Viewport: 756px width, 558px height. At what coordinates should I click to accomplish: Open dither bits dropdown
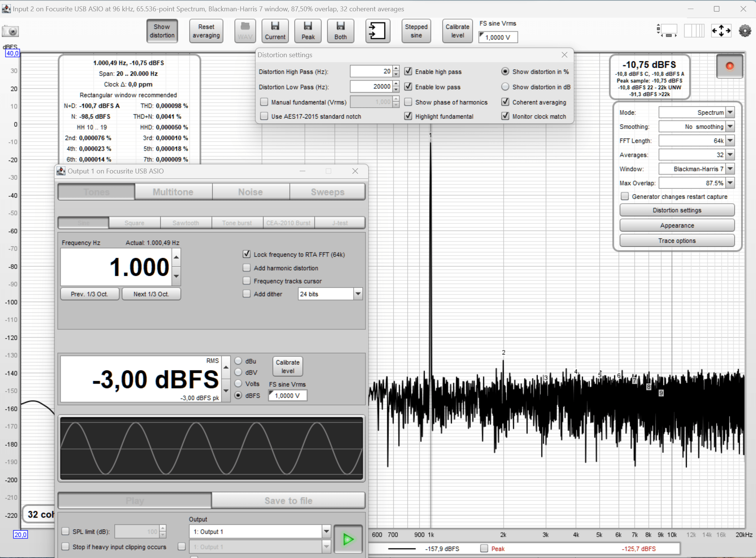(x=358, y=294)
